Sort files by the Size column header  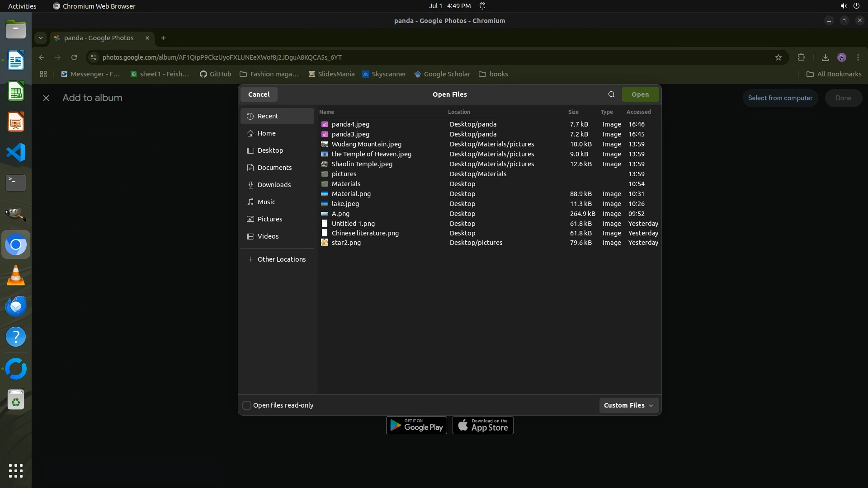click(x=573, y=112)
